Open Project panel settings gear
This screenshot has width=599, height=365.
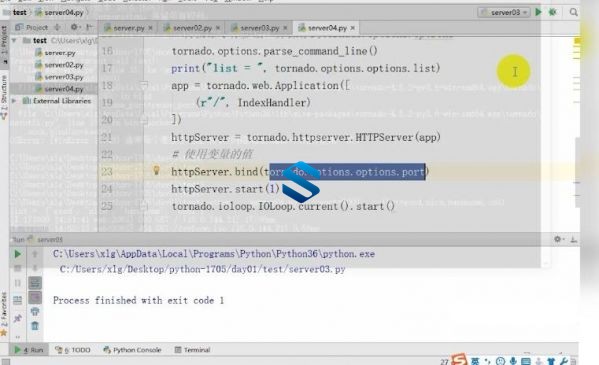(74, 27)
